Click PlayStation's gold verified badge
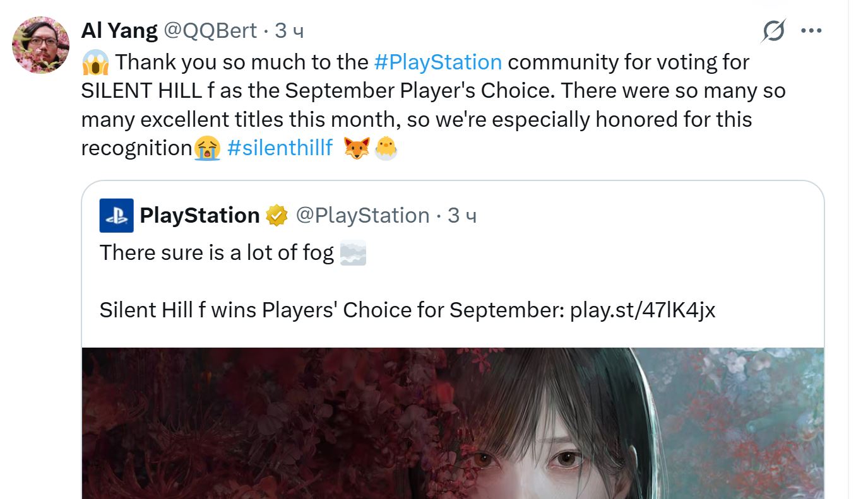The width and height of the screenshot is (868, 499). 275,216
